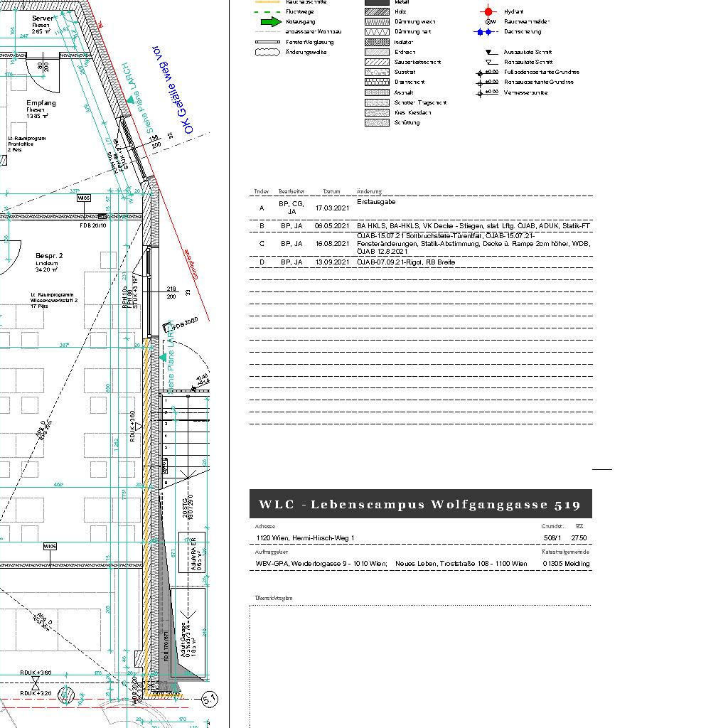This screenshot has height=728, width=728.
Task: Click the Server room label
Action: click(x=41, y=18)
